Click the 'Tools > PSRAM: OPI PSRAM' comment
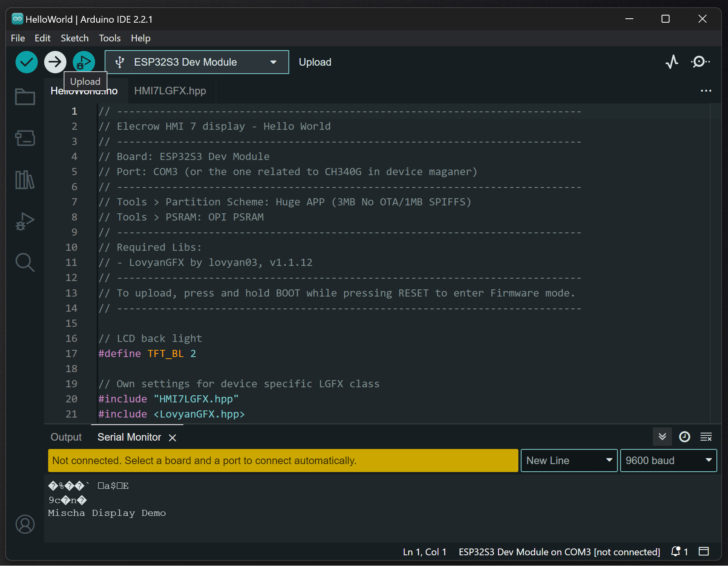This screenshot has width=728, height=566. pos(181,217)
